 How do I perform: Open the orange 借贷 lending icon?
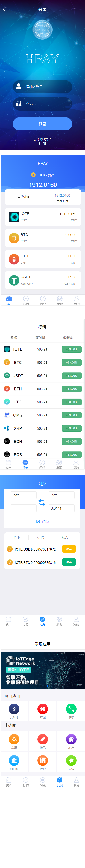pyautogui.click(x=42, y=760)
